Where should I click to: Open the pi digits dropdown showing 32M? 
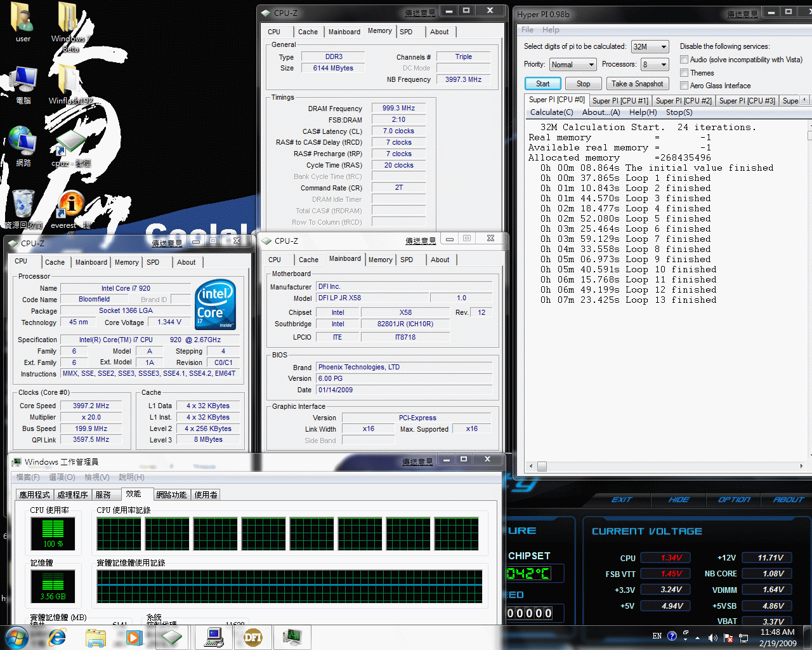point(650,46)
